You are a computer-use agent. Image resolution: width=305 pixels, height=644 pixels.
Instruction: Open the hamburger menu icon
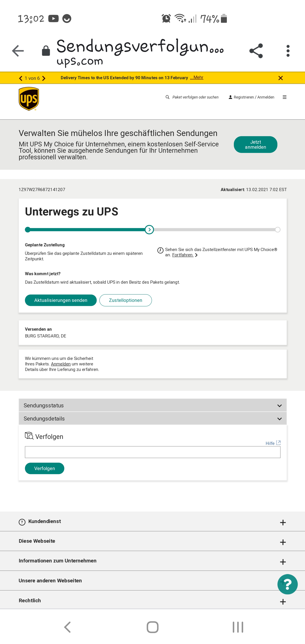(x=284, y=97)
